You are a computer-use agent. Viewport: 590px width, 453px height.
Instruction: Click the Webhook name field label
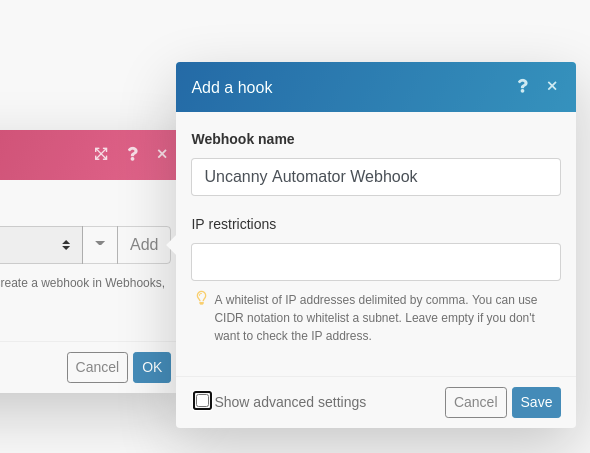(243, 139)
